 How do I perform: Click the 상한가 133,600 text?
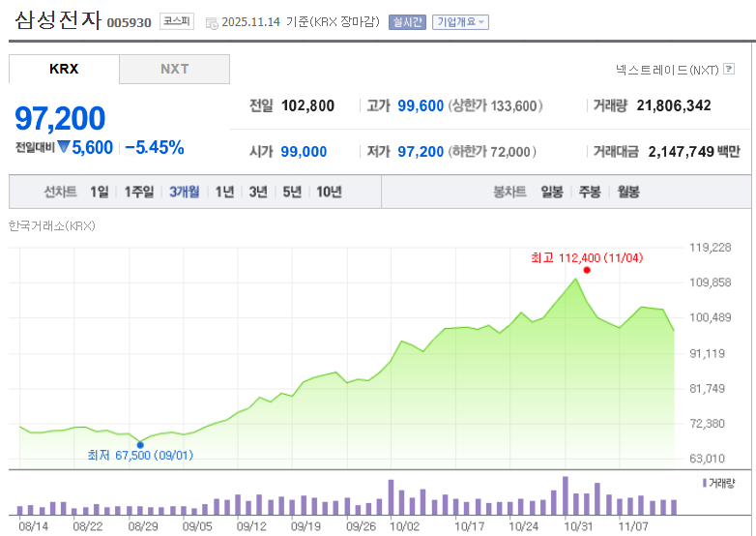point(496,105)
